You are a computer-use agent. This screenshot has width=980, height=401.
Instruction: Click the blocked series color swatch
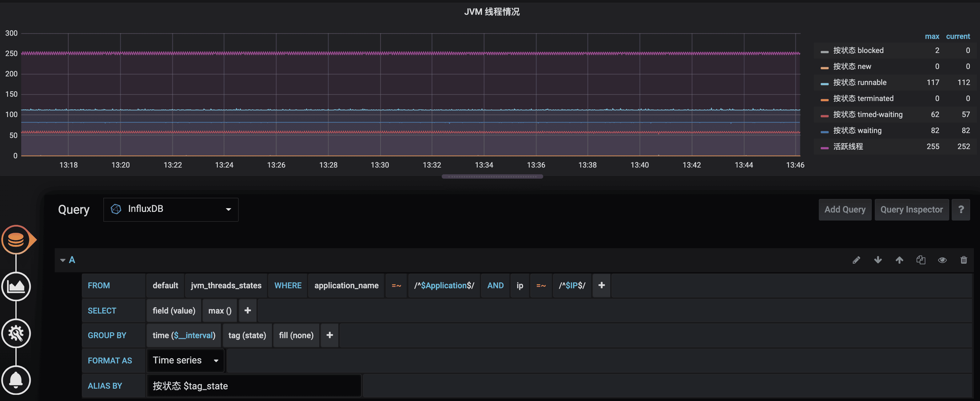pyautogui.click(x=824, y=51)
